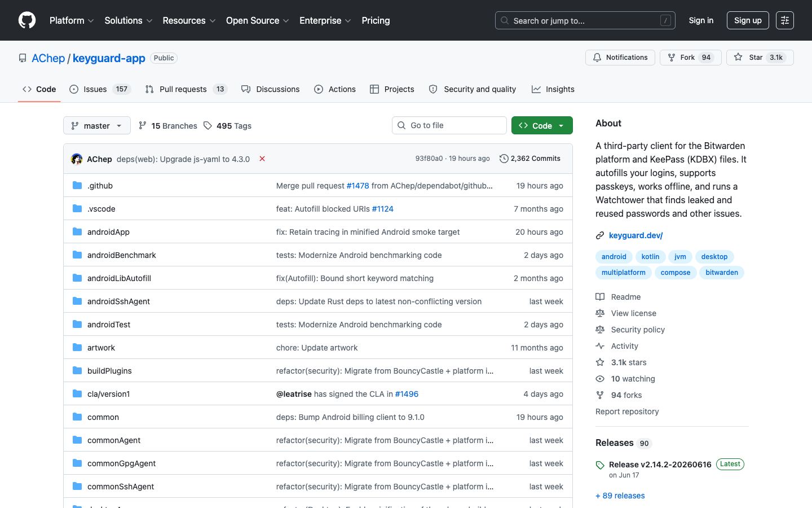
Task: Switch to the Issues tab
Action: 100,89
